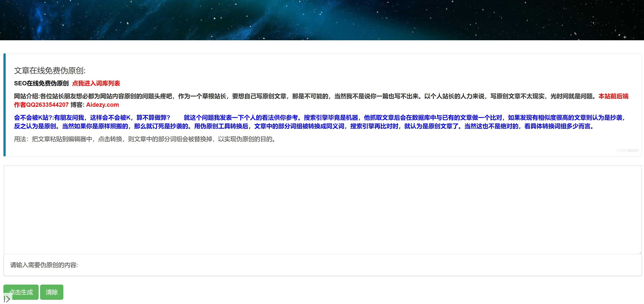Visit the Aidezy.com blog link

(x=102, y=105)
